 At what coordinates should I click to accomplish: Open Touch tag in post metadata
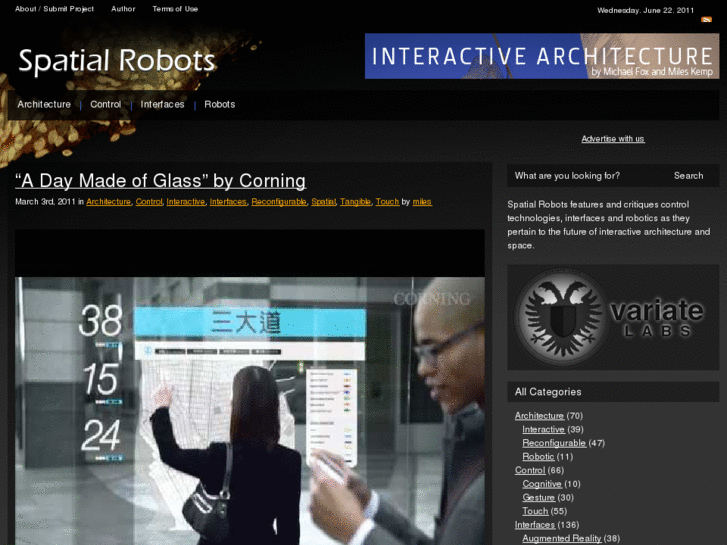coord(387,202)
